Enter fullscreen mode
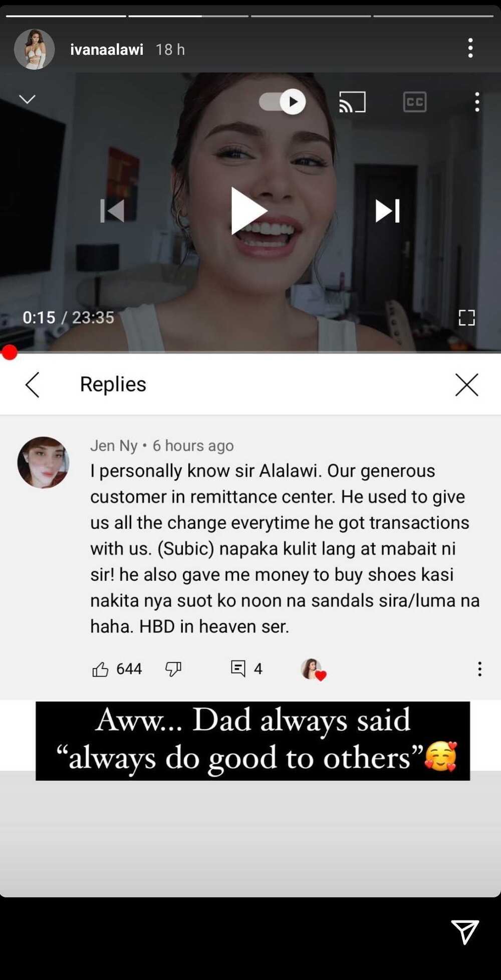 point(466,317)
